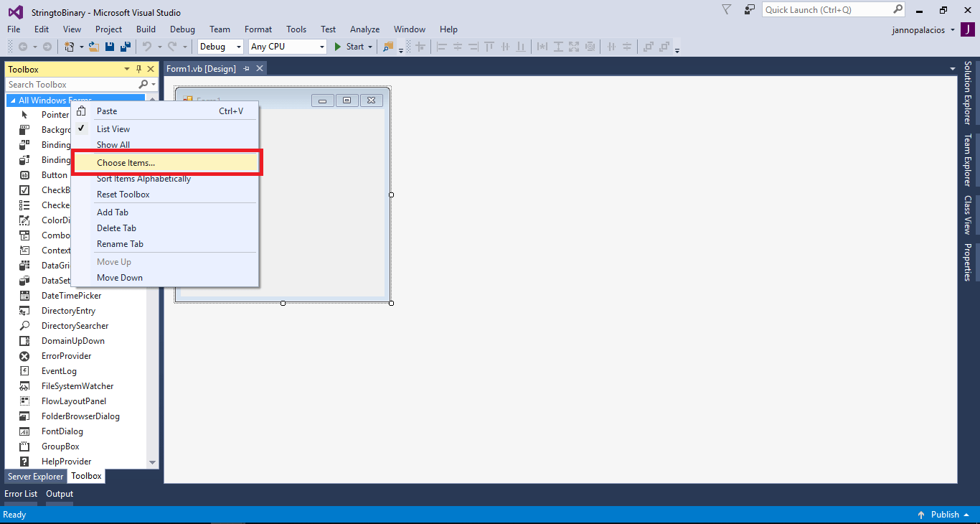
Task: Click the jannopalacios account avatar
Action: coord(969,29)
